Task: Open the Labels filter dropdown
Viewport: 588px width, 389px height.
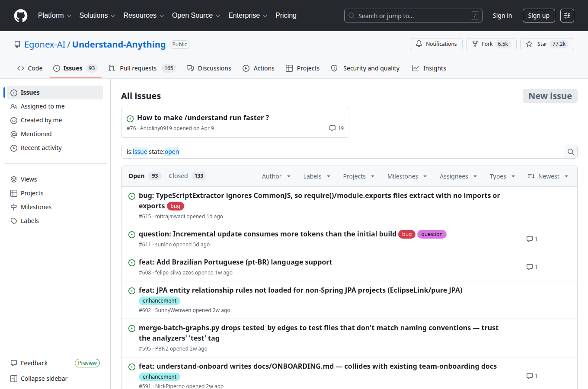Action: [x=317, y=176]
